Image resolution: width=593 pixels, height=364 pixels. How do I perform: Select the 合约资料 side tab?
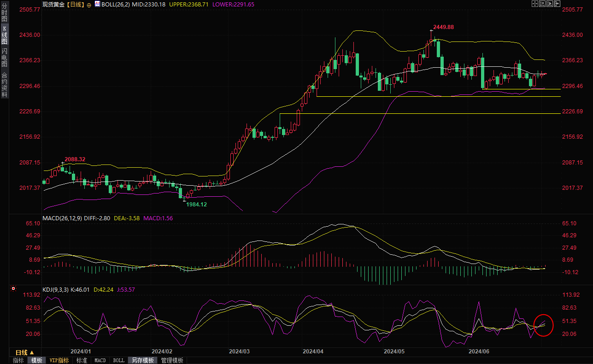tap(4, 85)
